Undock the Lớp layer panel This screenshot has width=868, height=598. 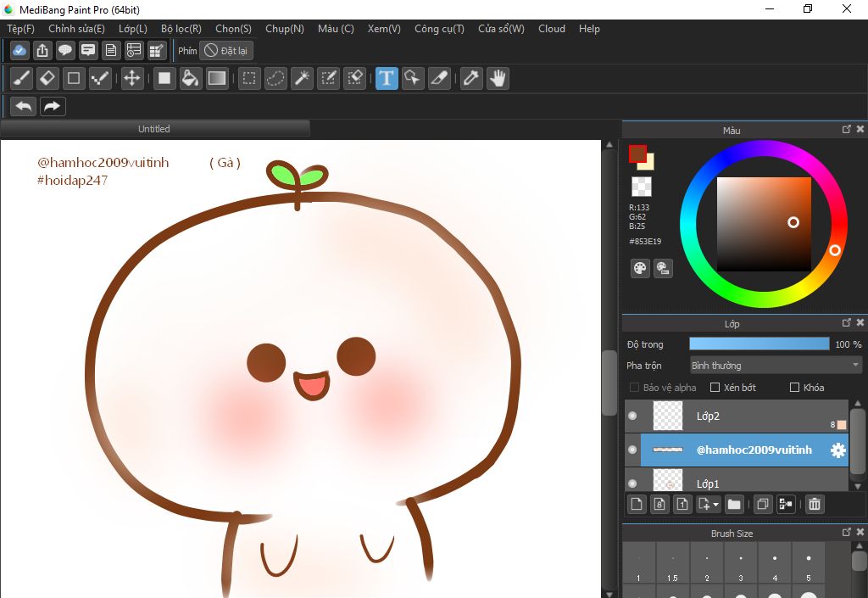pos(847,322)
